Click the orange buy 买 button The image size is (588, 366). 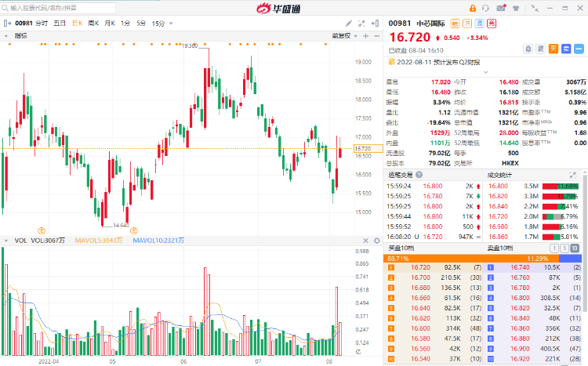pyautogui.click(x=554, y=49)
